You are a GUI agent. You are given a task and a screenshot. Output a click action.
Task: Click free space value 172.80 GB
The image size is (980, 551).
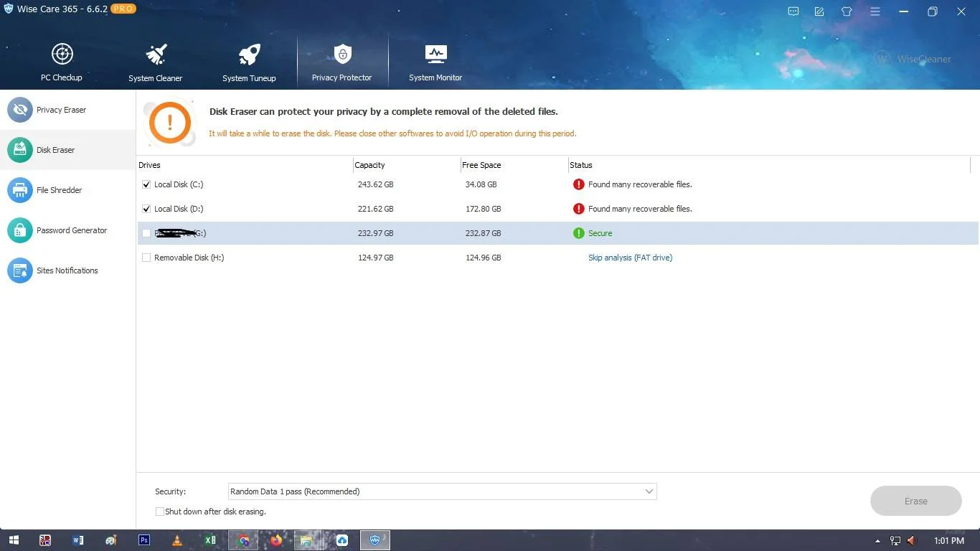tap(484, 209)
